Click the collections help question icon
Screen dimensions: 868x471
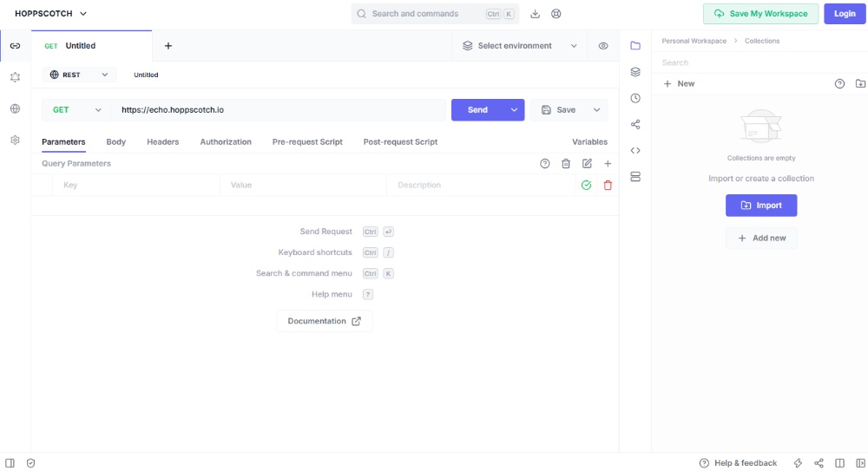pos(839,83)
